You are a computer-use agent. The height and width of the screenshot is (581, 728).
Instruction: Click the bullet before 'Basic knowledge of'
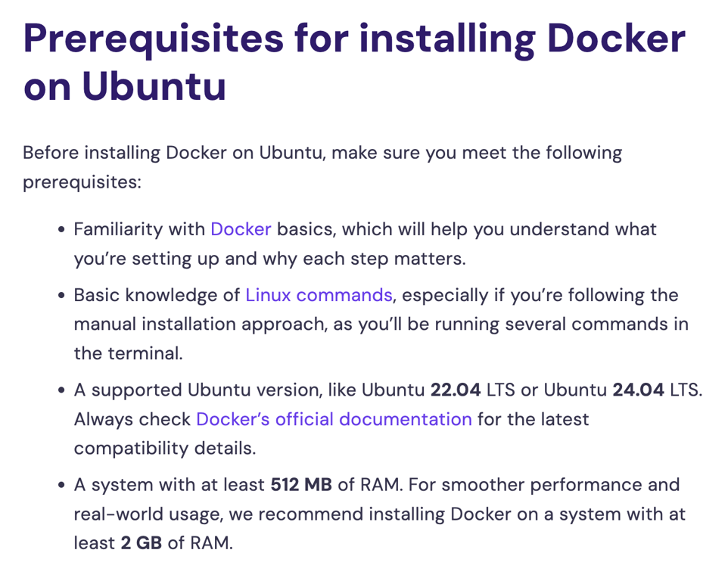(x=62, y=296)
